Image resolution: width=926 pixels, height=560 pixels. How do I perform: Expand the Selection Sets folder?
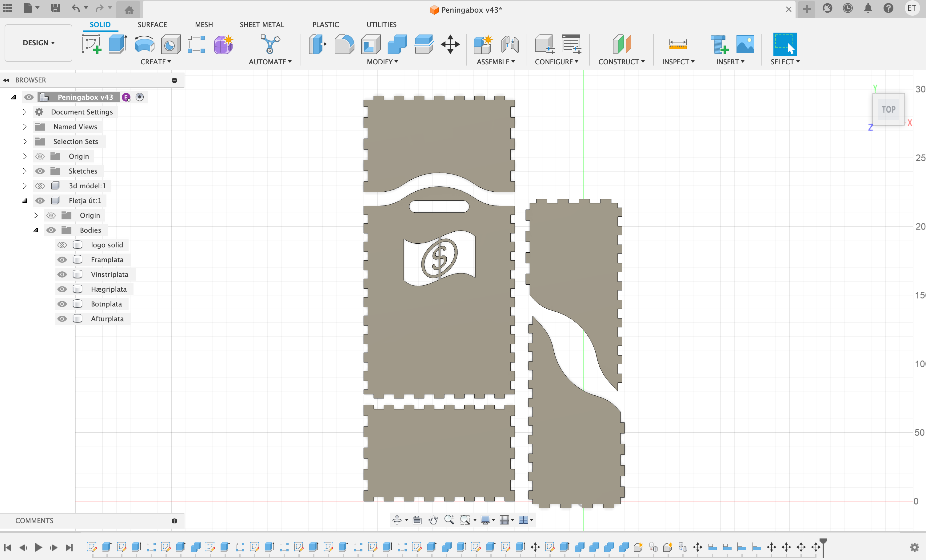(24, 142)
